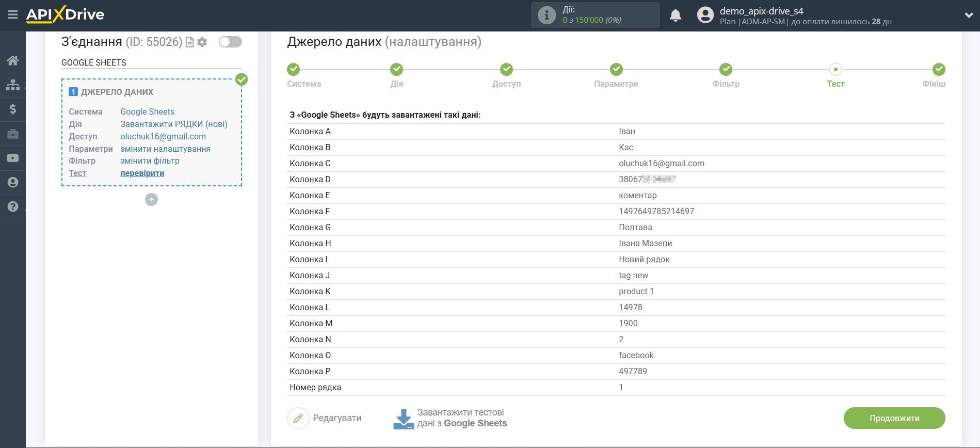Viewport: 980px width, 448px height.
Task: Click the GOOGLE SHEETS connection title
Action: pos(93,62)
